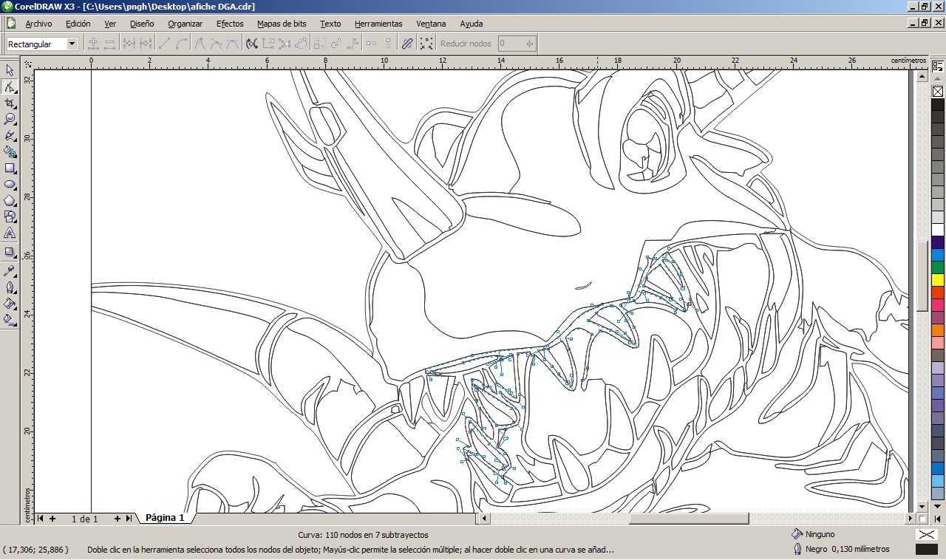Click the Reverse curve direction button
Viewport: 946px width, 560px height.
[x=252, y=44]
